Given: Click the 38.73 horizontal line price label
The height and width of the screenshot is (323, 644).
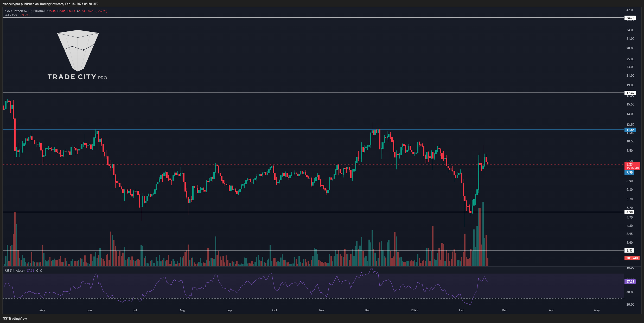Looking at the screenshot, I should (x=630, y=18).
